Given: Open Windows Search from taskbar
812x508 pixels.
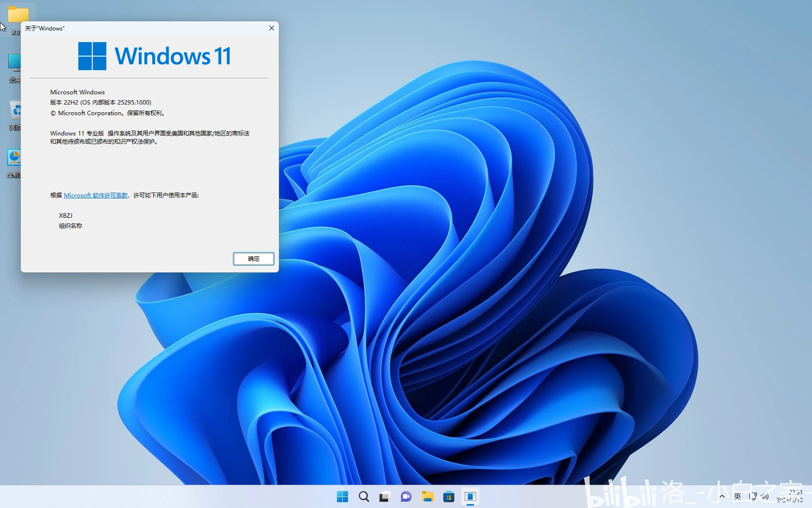Looking at the screenshot, I should (x=363, y=497).
